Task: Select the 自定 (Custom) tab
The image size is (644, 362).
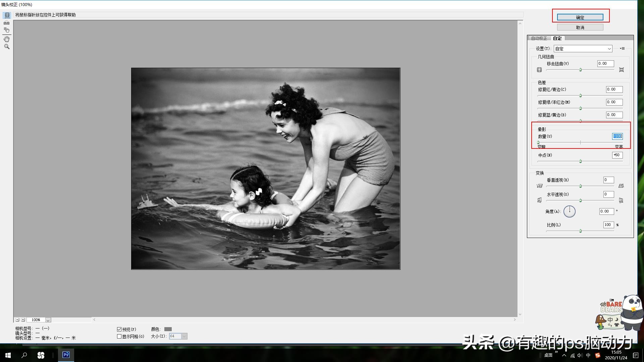Action: coord(557,38)
